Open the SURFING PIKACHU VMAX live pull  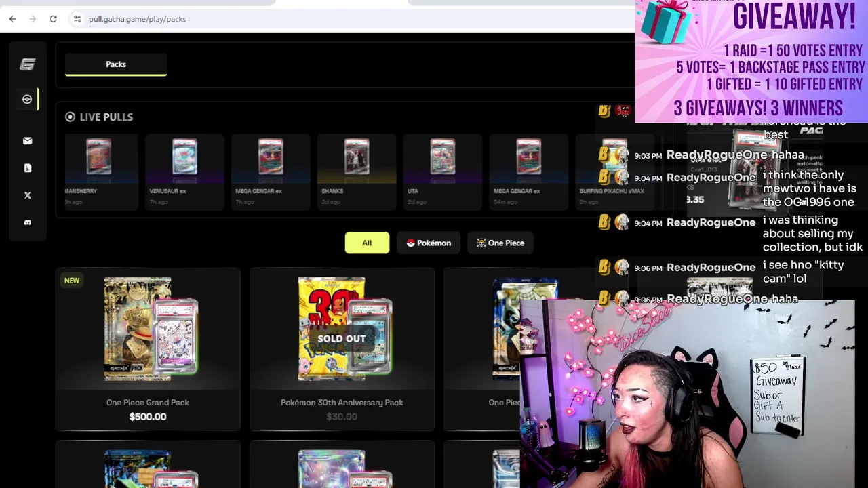(x=614, y=171)
